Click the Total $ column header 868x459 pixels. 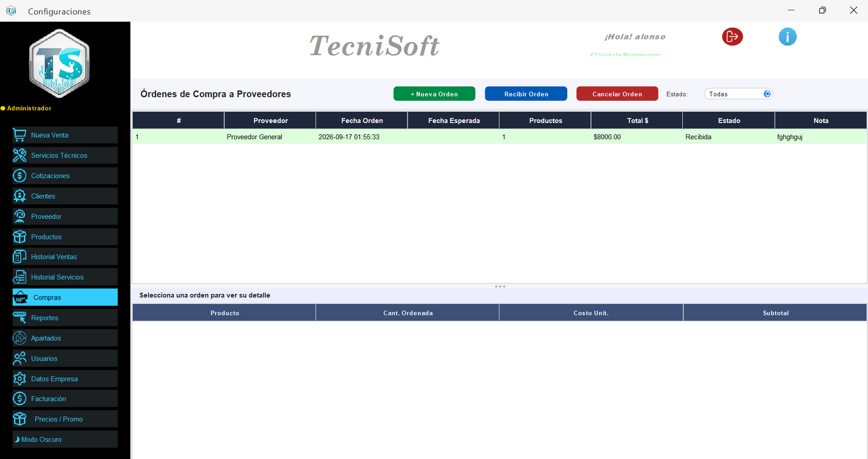point(637,120)
